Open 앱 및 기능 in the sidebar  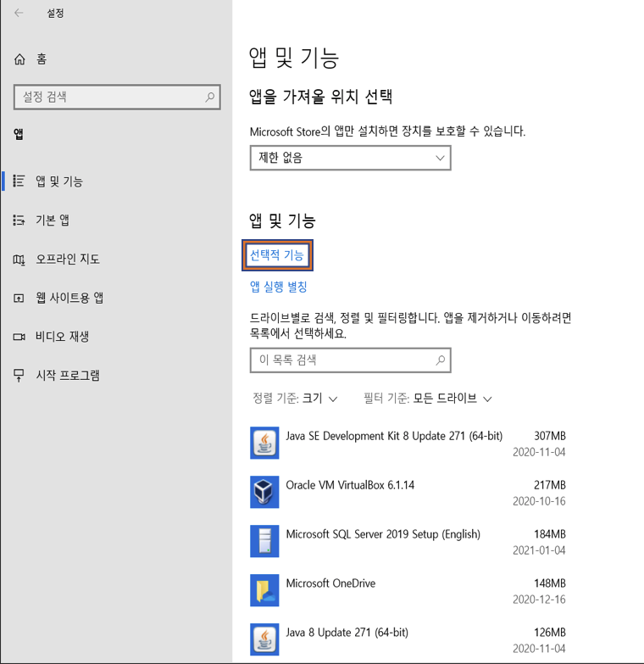[x=58, y=181]
